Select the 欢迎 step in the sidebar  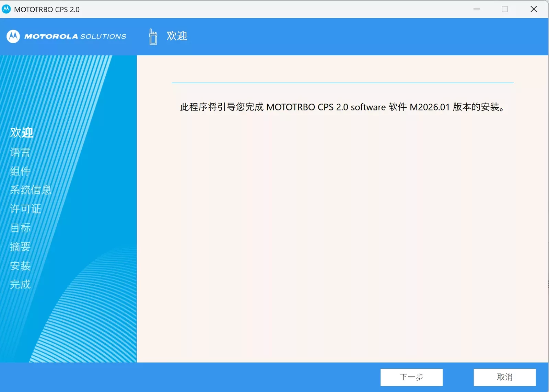[22, 132]
